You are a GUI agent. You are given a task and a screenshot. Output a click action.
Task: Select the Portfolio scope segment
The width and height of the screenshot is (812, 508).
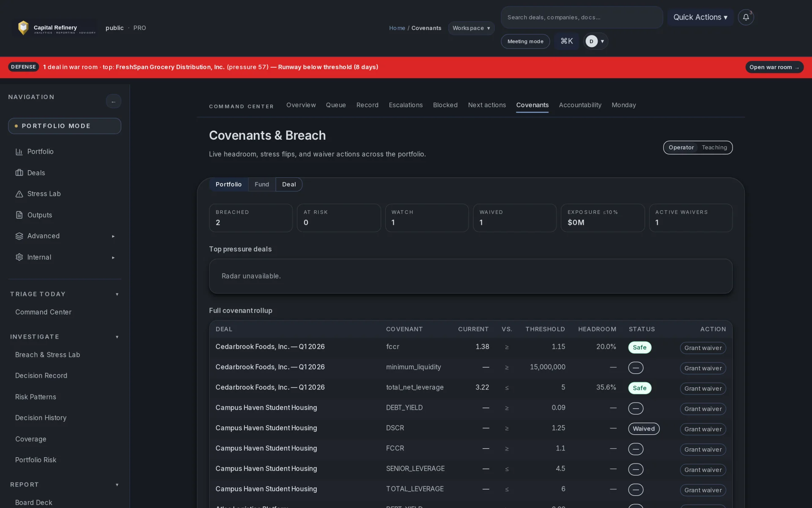pos(228,185)
